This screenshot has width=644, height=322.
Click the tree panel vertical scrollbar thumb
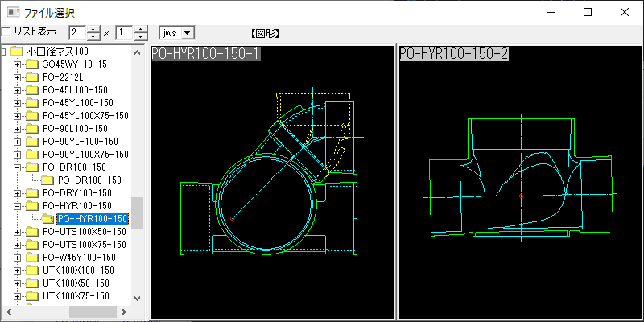[x=137, y=213]
